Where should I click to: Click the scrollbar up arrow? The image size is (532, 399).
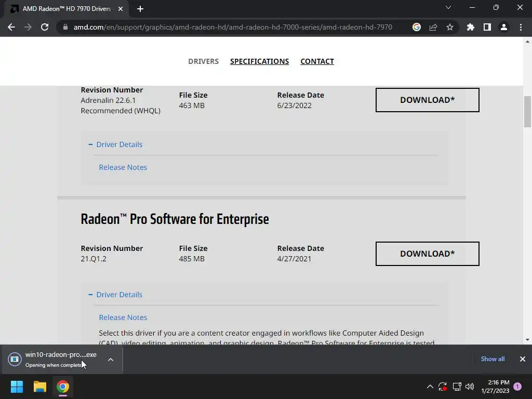527,42
